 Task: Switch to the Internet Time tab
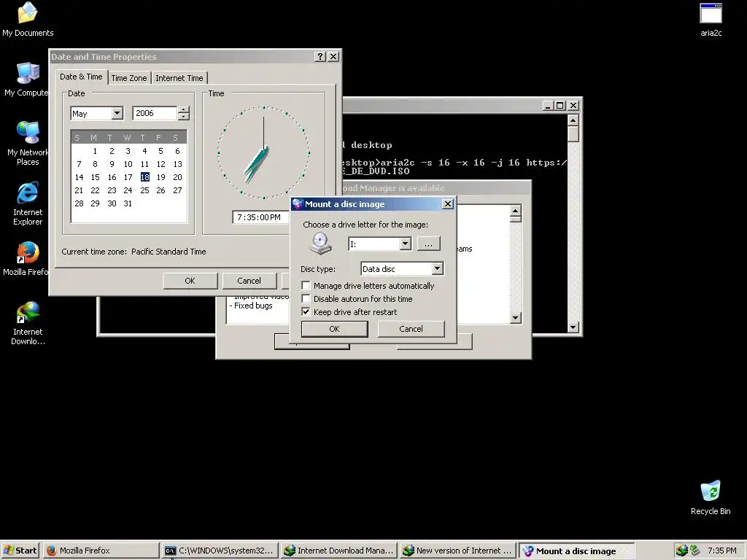tap(179, 78)
